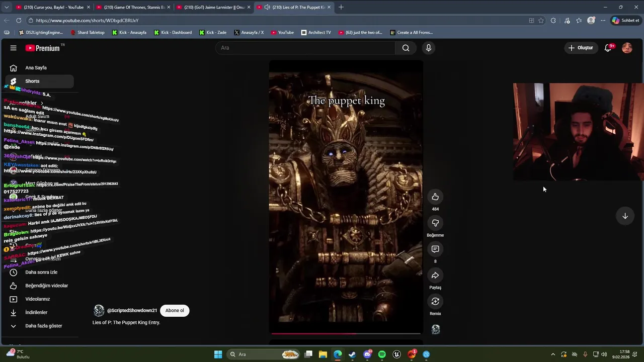Open the tab list dropdown arrow
The image size is (644, 362).
(x=6, y=7)
